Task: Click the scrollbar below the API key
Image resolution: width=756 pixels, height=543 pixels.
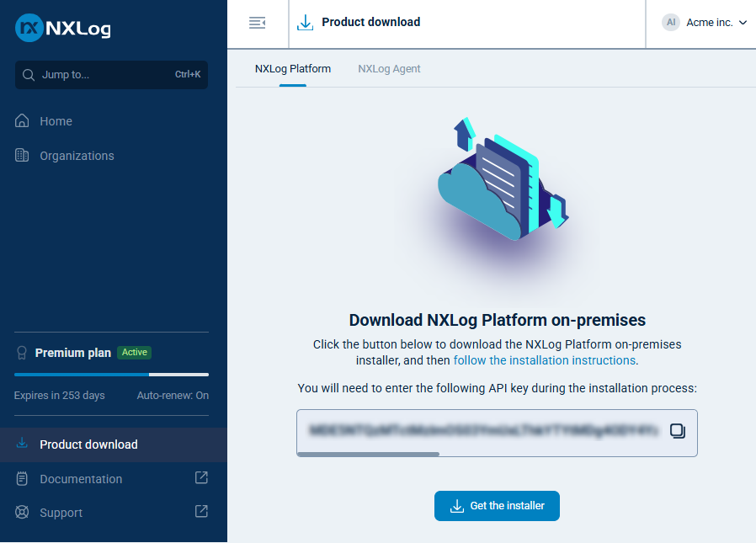Action: [368, 454]
